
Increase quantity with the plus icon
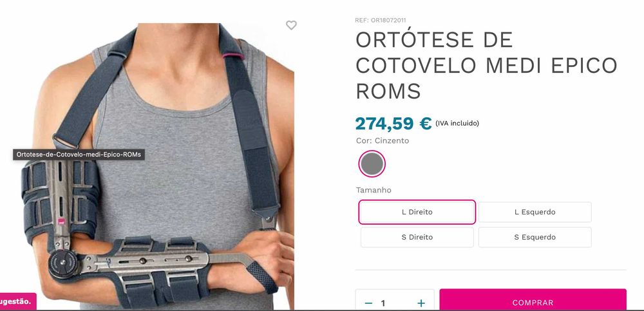(x=421, y=303)
